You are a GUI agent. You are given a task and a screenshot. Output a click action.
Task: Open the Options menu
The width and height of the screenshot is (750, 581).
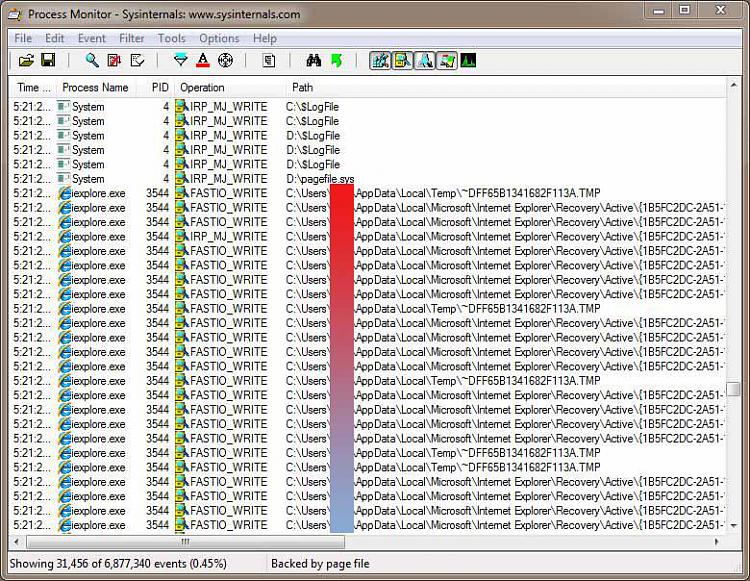pos(219,38)
